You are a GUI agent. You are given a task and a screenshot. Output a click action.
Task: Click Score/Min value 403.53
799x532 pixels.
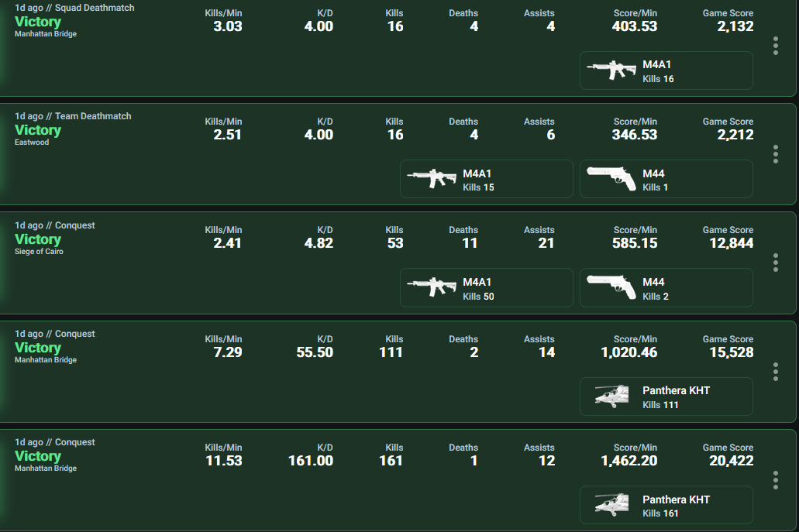[x=635, y=26]
